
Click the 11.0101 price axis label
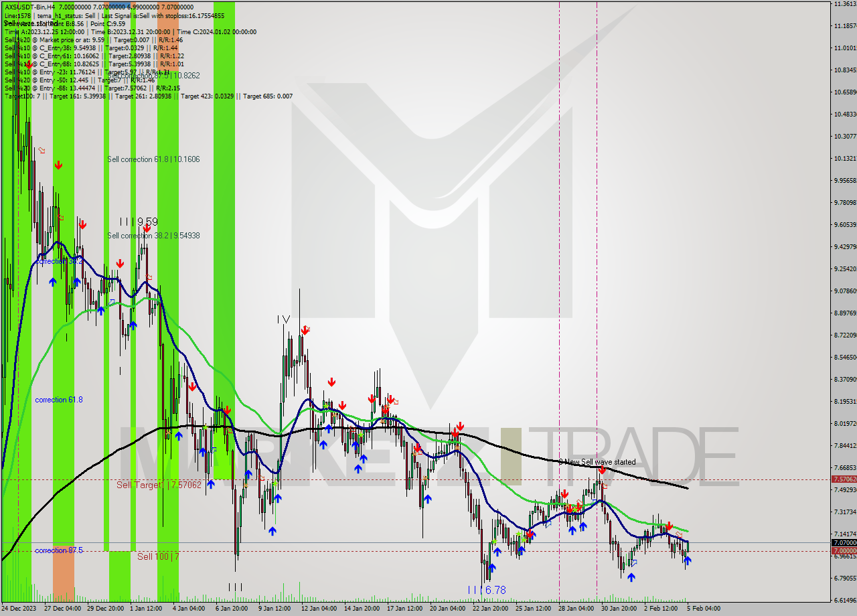click(x=845, y=48)
